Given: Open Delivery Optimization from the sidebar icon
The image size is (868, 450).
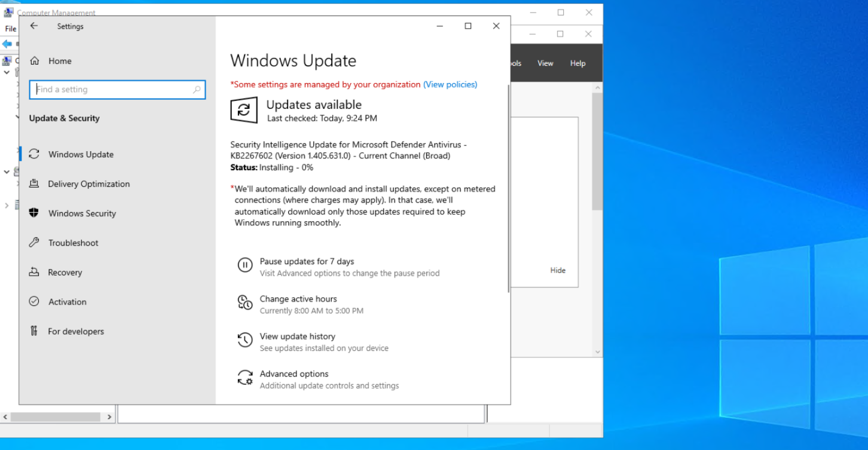Looking at the screenshot, I should click(34, 183).
